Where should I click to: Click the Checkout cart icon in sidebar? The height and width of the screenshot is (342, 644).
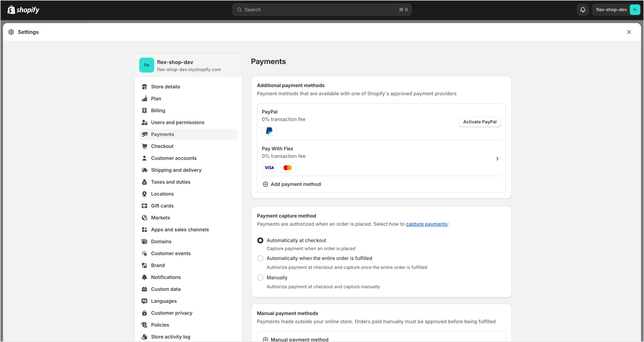[144, 146]
